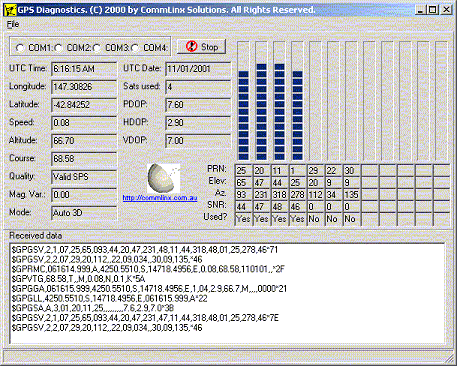Choose the COM4 port option

point(135,48)
